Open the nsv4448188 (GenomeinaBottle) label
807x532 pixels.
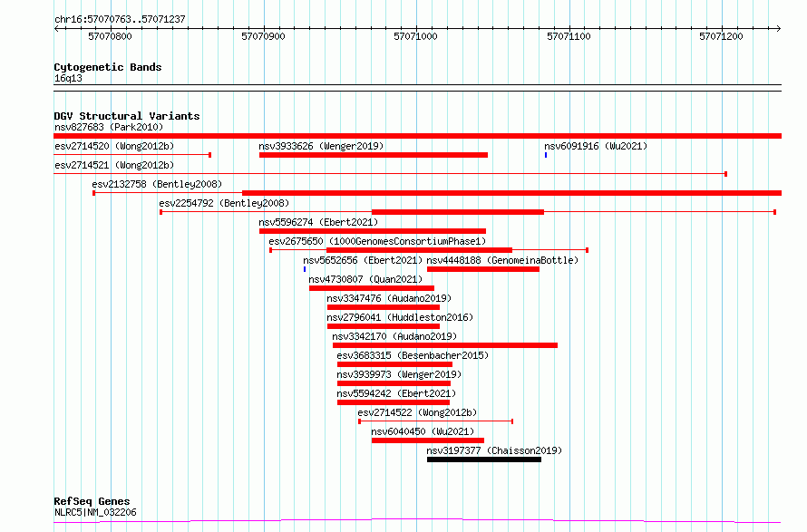(502, 260)
